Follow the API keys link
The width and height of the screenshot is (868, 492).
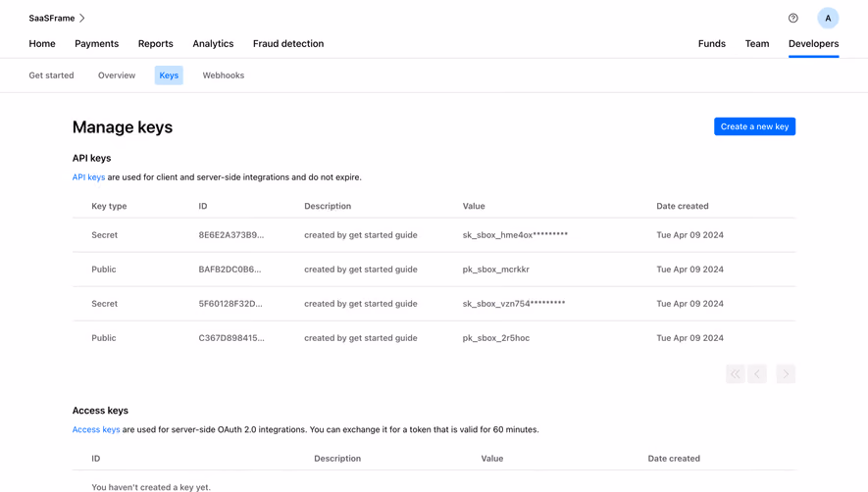[88, 177]
